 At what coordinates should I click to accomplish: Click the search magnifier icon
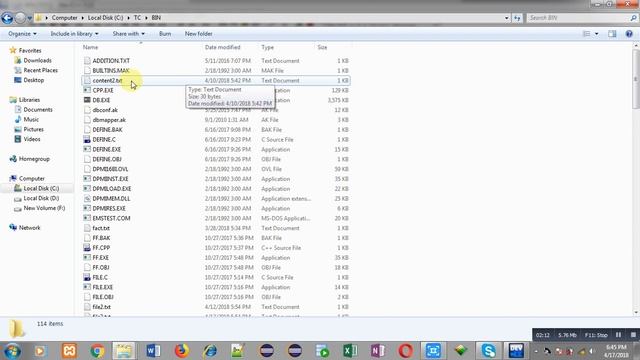point(633,18)
